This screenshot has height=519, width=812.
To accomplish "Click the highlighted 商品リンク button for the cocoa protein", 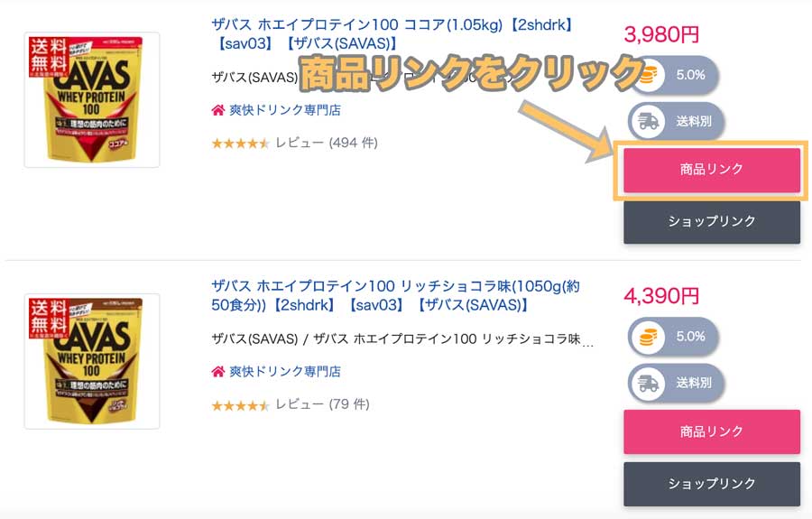I will [712, 170].
